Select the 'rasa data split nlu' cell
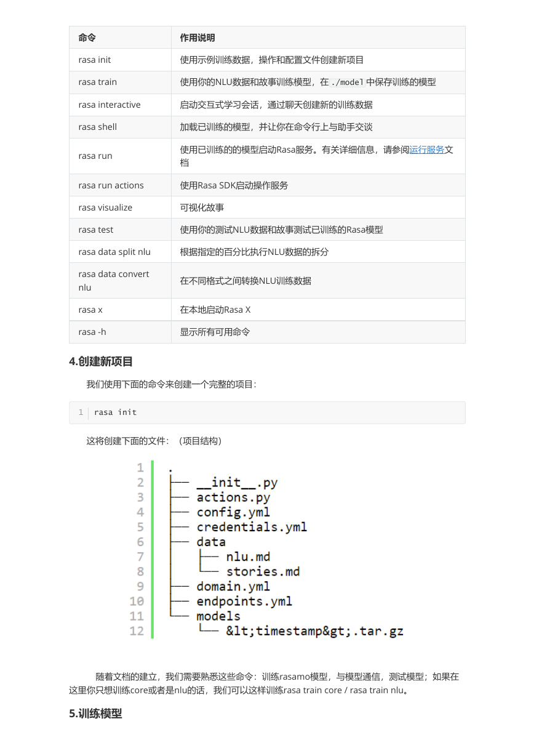This screenshot has width=534, height=756. (x=120, y=252)
